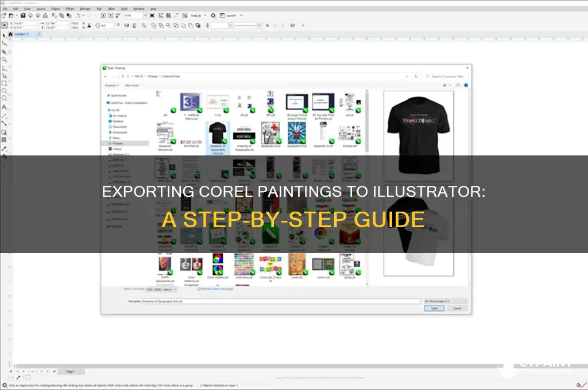Click the Weld shapes icon on property bar

[154, 25]
